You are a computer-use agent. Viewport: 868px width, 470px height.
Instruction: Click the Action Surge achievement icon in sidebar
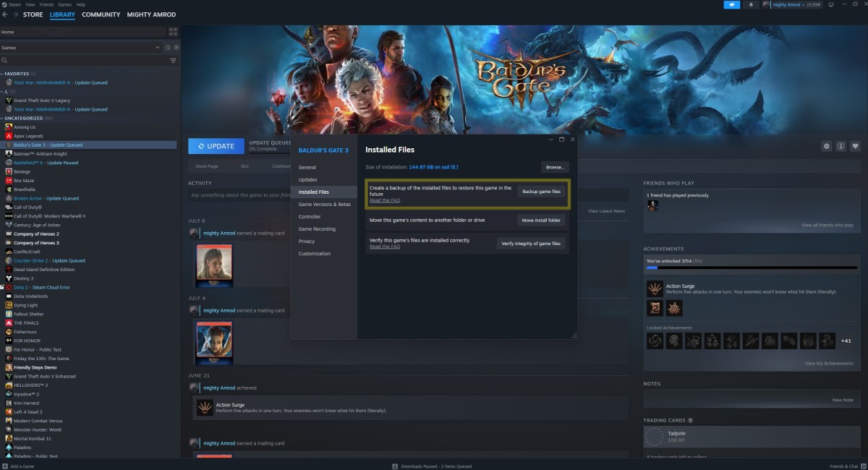pos(654,289)
